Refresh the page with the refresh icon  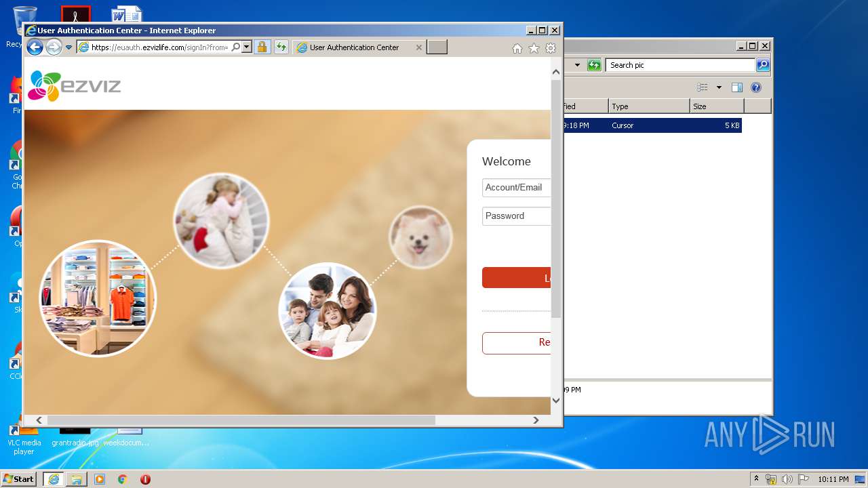point(281,47)
